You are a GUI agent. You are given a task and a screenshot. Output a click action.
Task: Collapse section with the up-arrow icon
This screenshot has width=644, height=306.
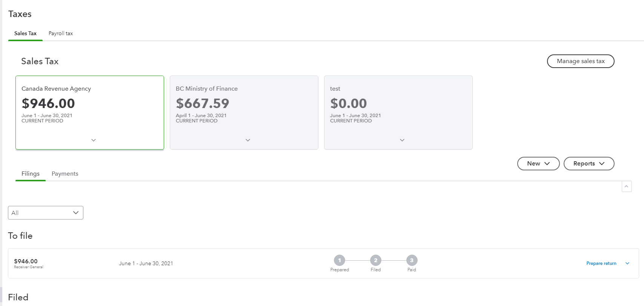tap(626, 186)
